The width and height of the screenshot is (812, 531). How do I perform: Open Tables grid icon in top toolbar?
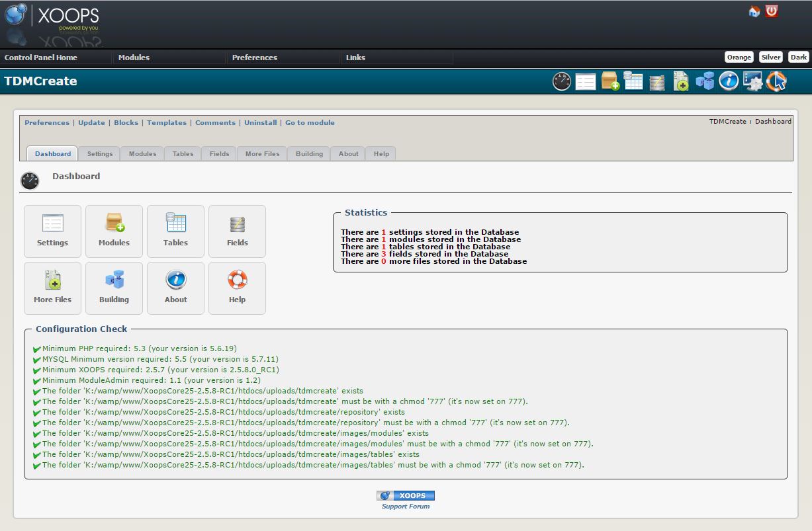633,81
